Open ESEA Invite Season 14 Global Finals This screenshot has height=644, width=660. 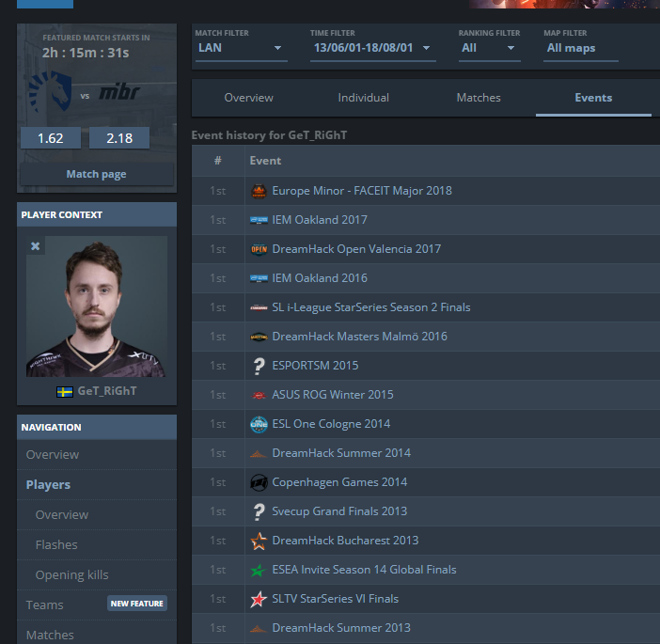364,570
